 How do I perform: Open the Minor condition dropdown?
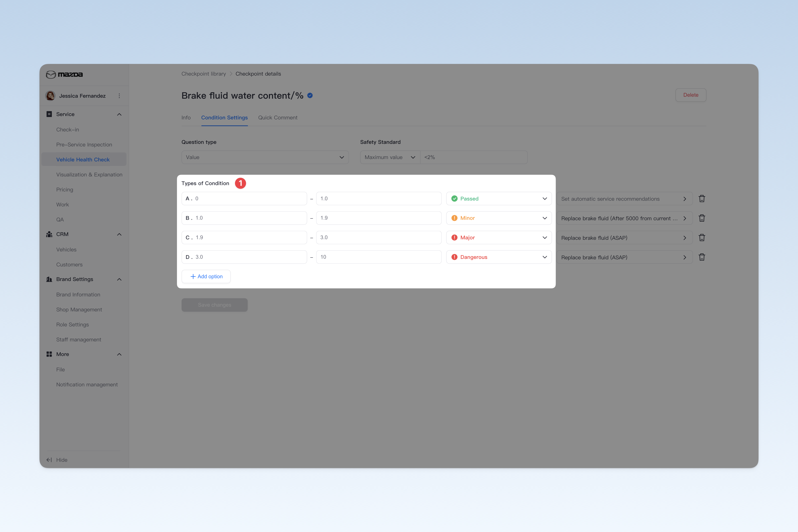coord(499,218)
